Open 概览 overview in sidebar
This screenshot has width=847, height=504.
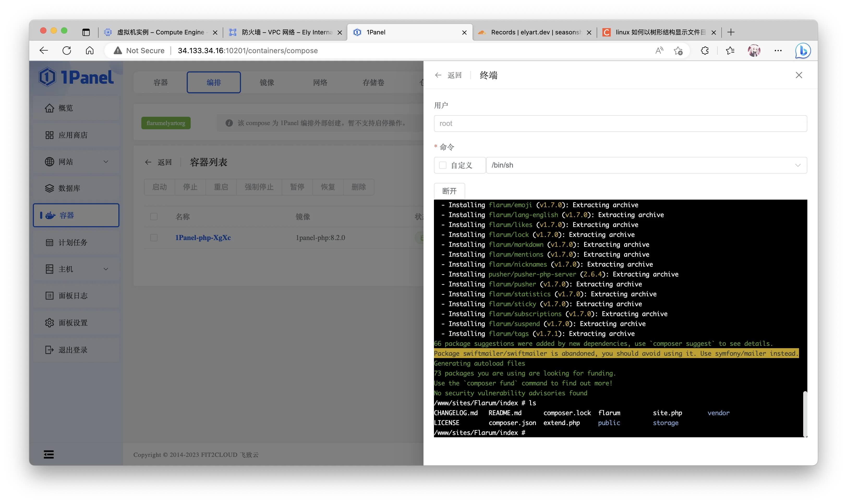coord(76,108)
